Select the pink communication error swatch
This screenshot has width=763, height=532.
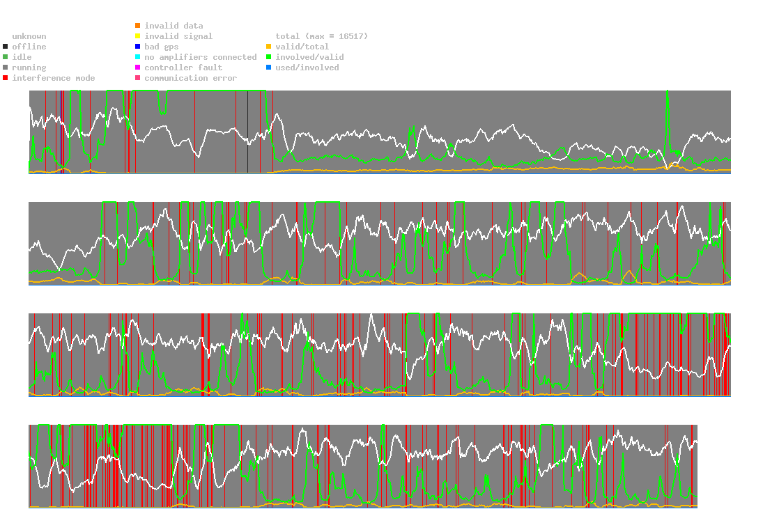138,78
